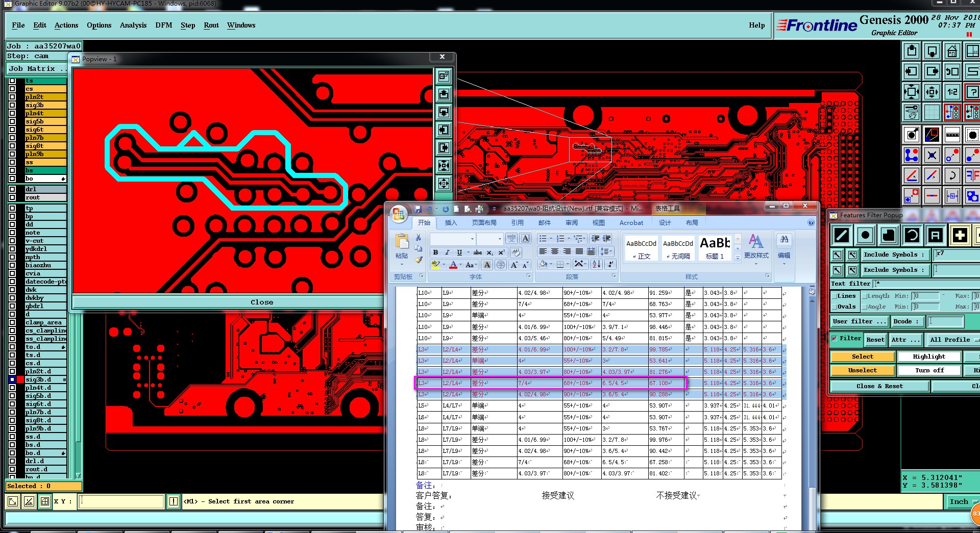Click the zoom out shrink icon

pos(932,92)
